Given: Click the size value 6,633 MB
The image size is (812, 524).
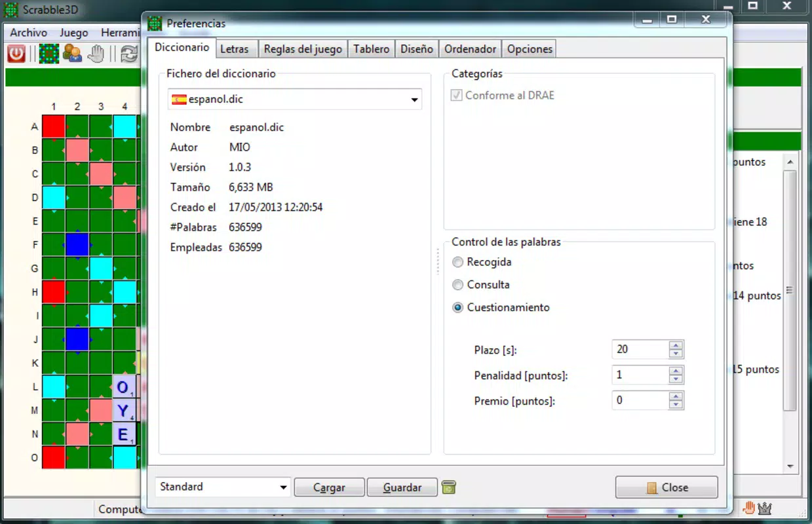Looking at the screenshot, I should (x=251, y=187).
